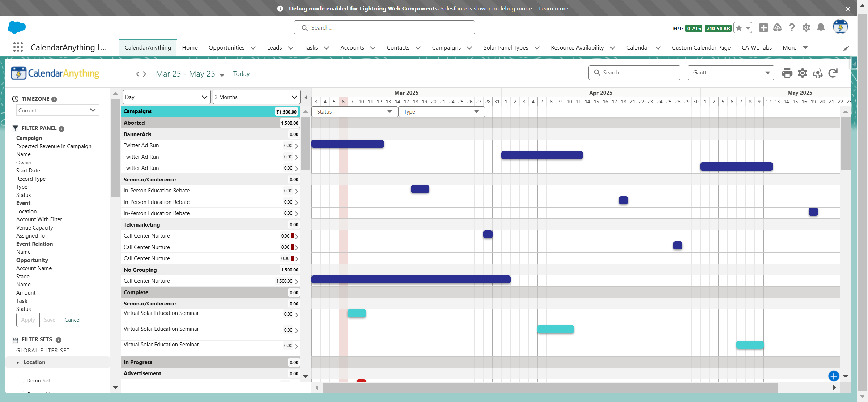868x402 pixels.
Task: Select the Account With Filter field
Action: pyautogui.click(x=39, y=219)
